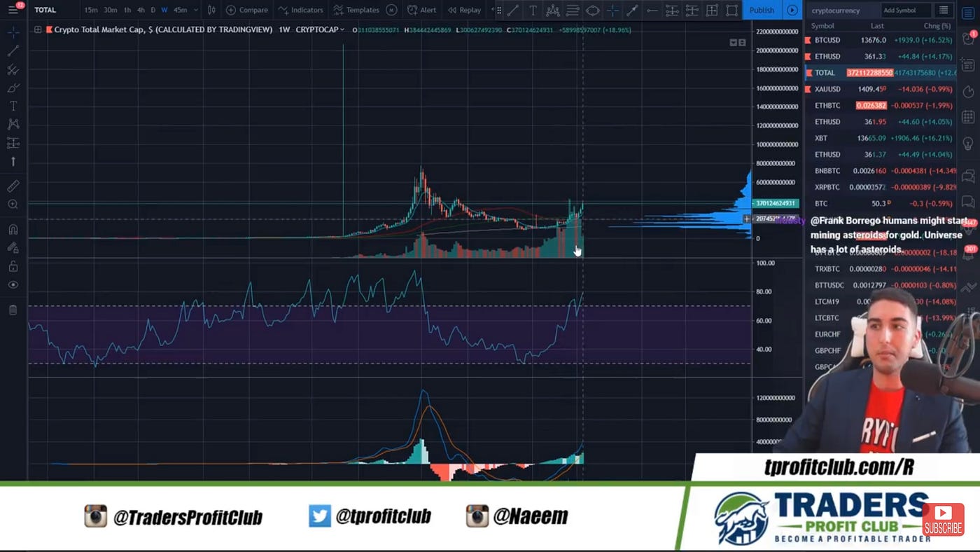The width and height of the screenshot is (980, 552).
Task: Open the hamburger main menu
Action: (x=13, y=10)
